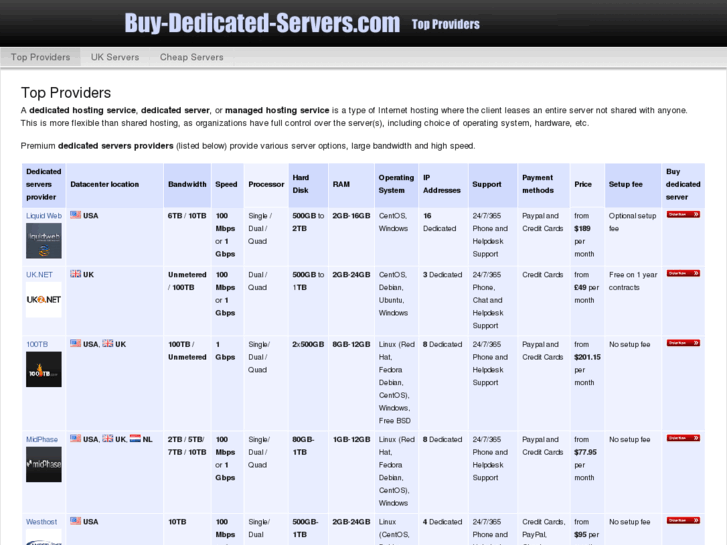Click the Buy dedicated server column header
The width and height of the screenshot is (727, 545).
(x=683, y=184)
